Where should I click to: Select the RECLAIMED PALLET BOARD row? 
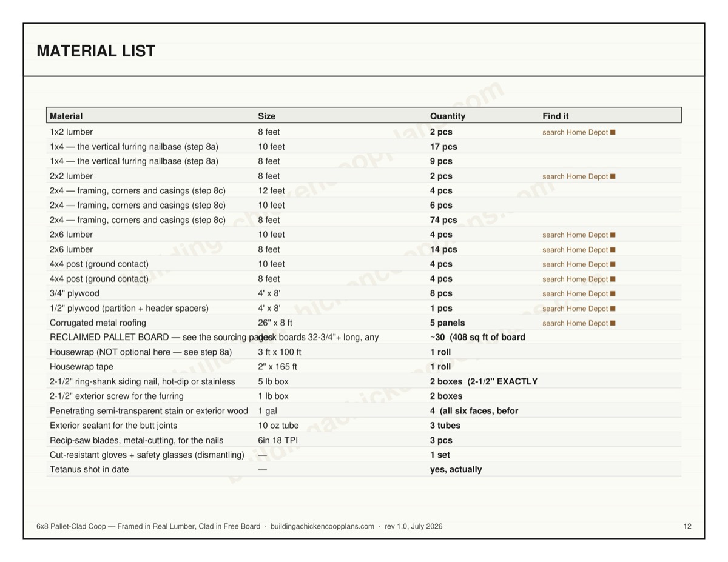point(364,337)
